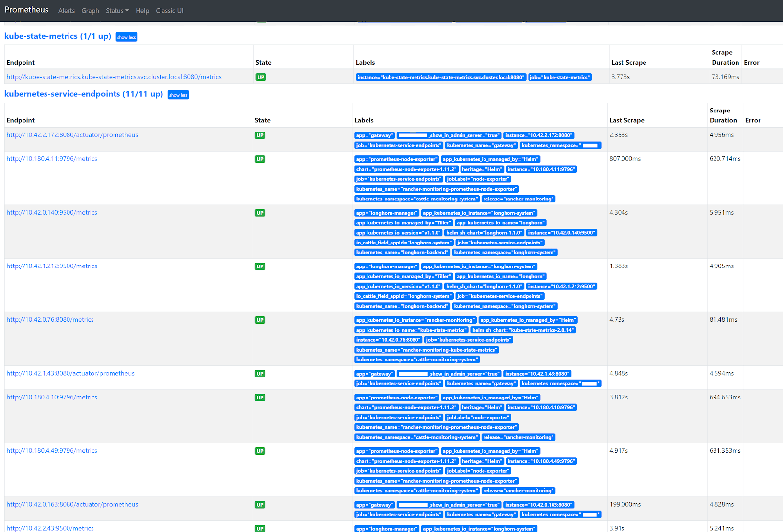Collapse kube-state-metrics via show less
The width and height of the screenshot is (783, 532).
126,36
